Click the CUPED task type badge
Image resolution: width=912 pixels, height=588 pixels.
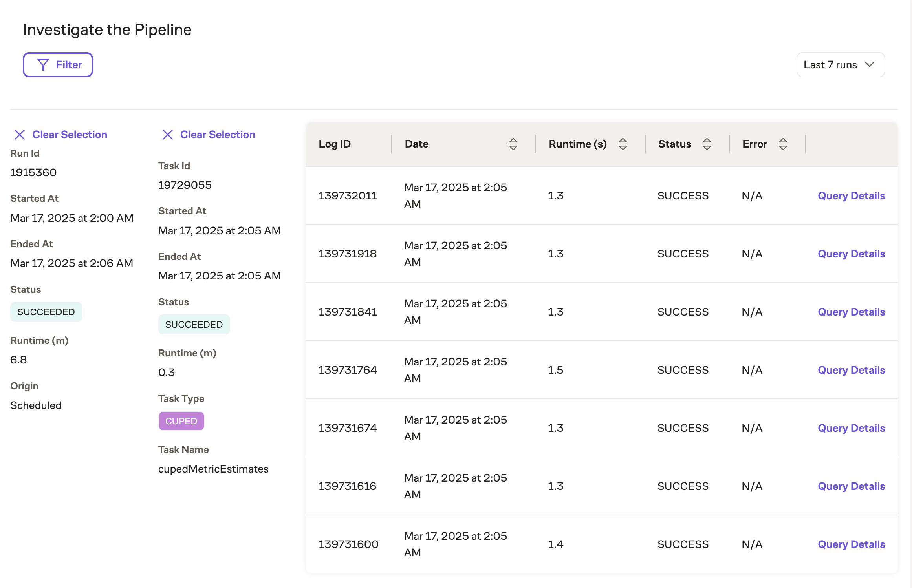pyautogui.click(x=181, y=421)
